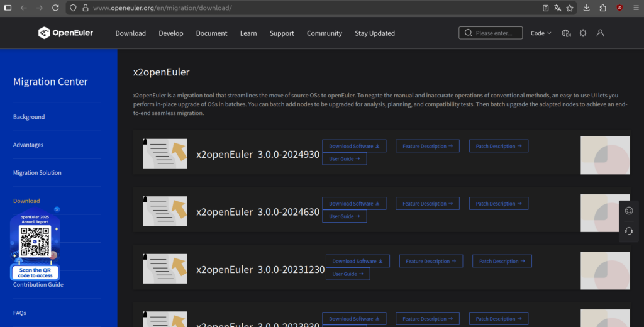Toggle the light/dark theme sun icon
Viewport: 644px width, 327px height.
(583, 33)
